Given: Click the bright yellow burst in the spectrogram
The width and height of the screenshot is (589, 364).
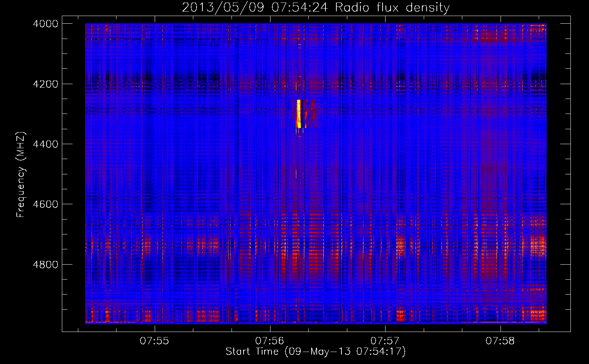Looking at the screenshot, I should click(299, 114).
